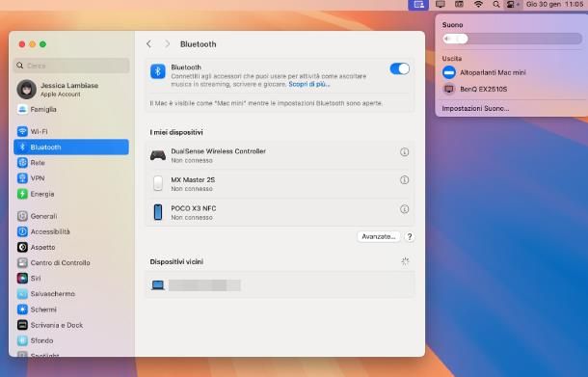Open Wi-Fi settings in sidebar

[71, 131]
